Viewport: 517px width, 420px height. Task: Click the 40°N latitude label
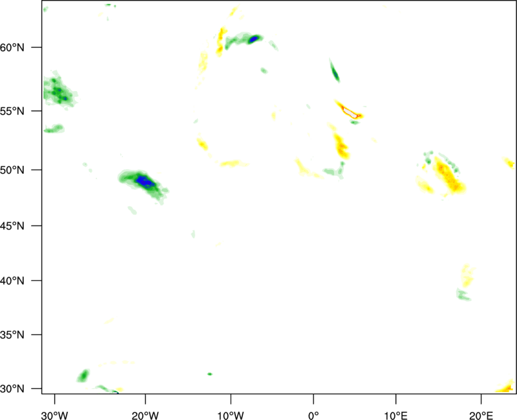tap(12, 281)
